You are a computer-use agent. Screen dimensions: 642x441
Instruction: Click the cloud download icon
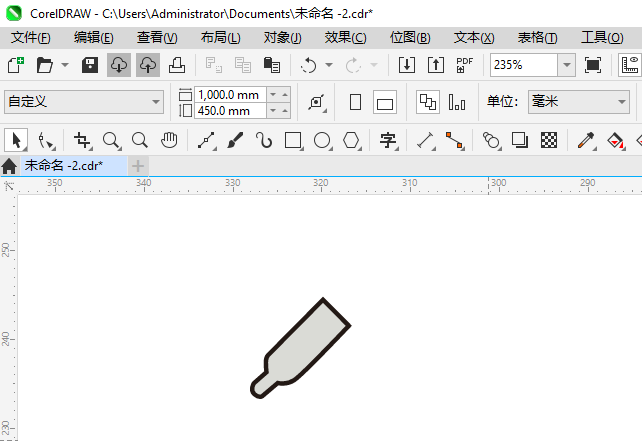coord(119,65)
